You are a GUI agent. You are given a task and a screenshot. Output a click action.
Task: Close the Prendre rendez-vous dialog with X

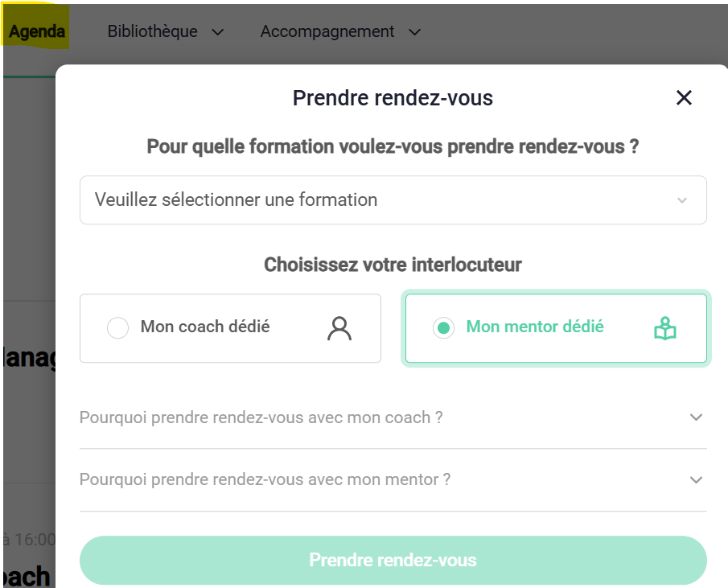[684, 98]
